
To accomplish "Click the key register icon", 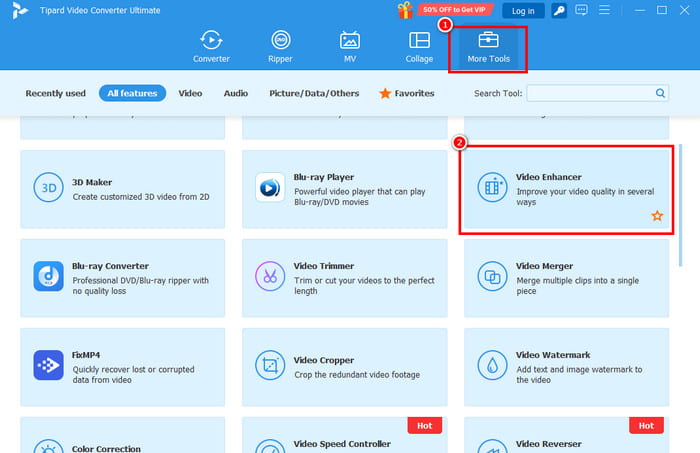I will 558,11.
